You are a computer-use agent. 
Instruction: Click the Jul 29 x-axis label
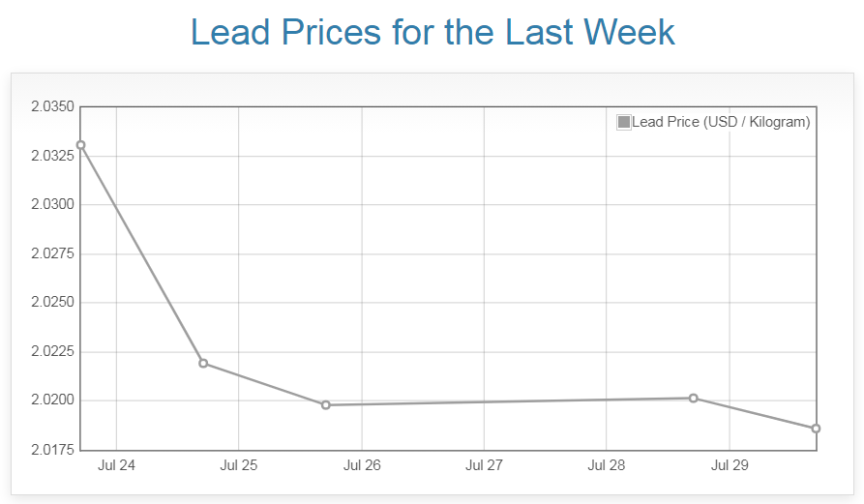(x=729, y=465)
